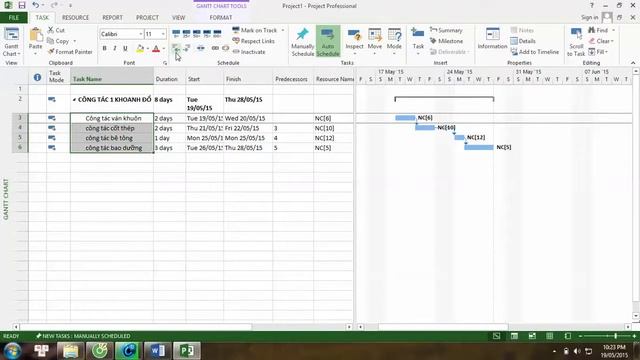Expand the Font dialog launcher
The image size is (640, 360).
(x=165, y=63)
